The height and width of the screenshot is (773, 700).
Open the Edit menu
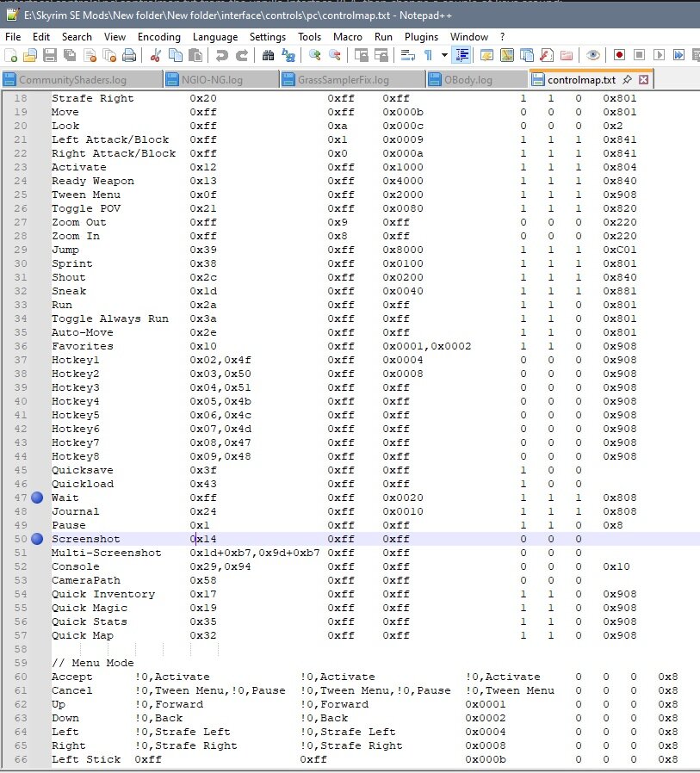pyautogui.click(x=41, y=37)
